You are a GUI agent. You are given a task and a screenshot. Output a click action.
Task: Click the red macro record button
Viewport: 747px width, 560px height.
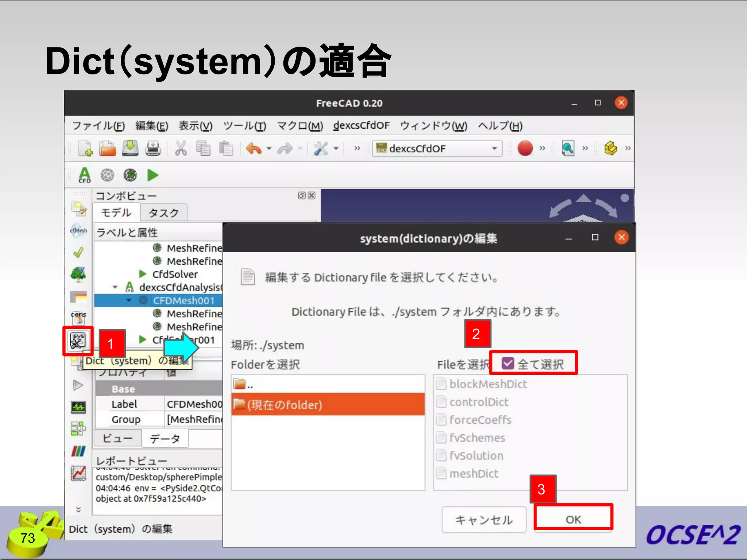[525, 148]
